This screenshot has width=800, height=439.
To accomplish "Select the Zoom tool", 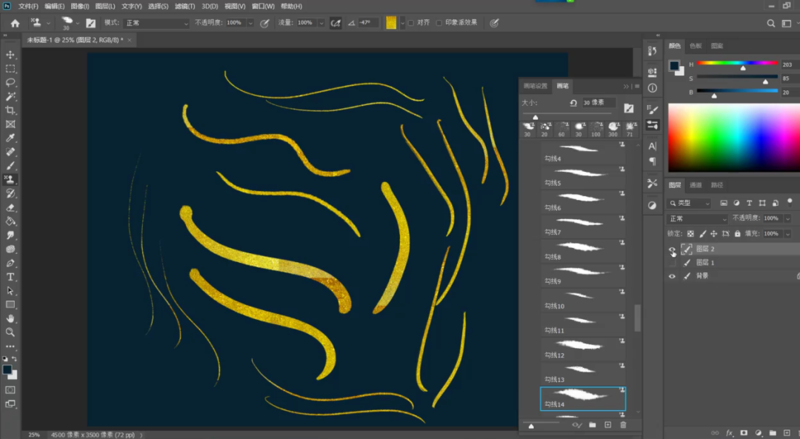I will [10, 332].
